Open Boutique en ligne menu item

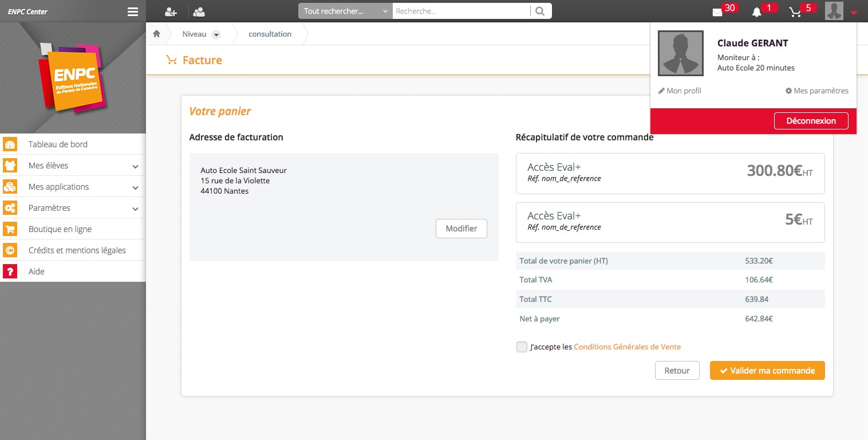click(x=60, y=229)
